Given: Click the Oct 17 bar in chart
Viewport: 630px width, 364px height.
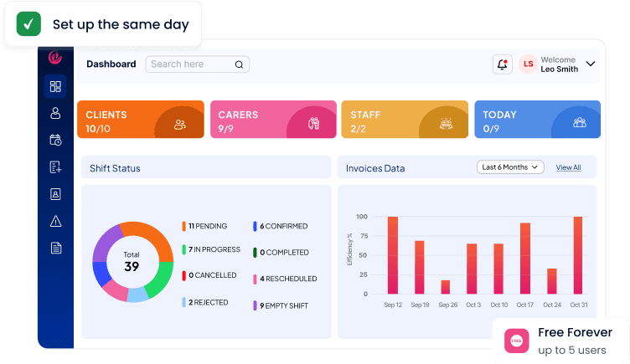Looking at the screenshot, I should tap(525, 259).
